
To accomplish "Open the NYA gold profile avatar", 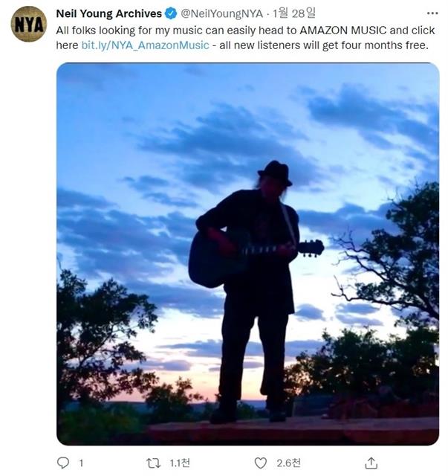I will [29, 24].
